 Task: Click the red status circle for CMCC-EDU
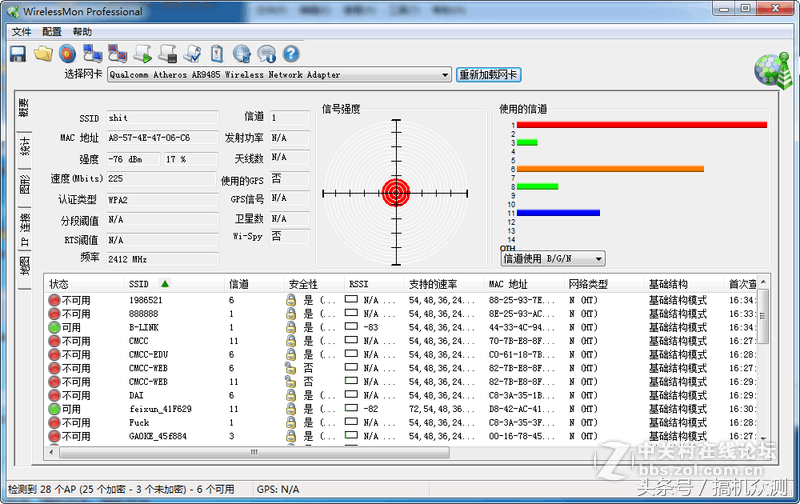pos(55,355)
